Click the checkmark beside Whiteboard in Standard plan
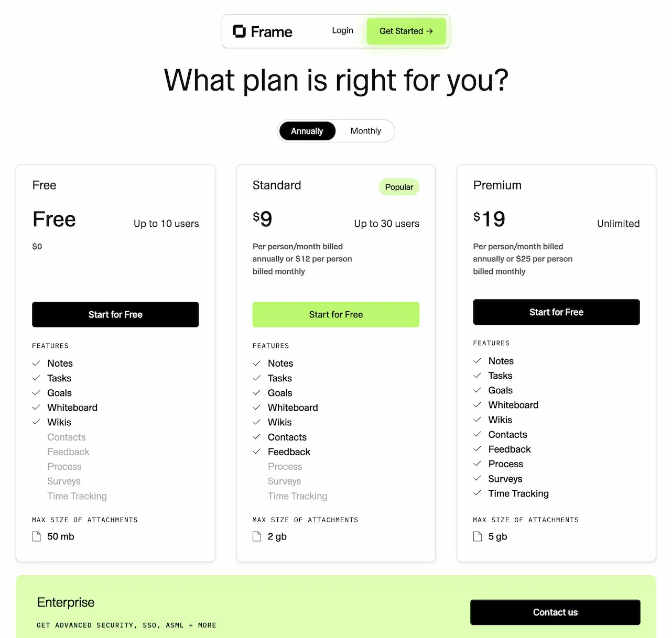 click(x=257, y=408)
